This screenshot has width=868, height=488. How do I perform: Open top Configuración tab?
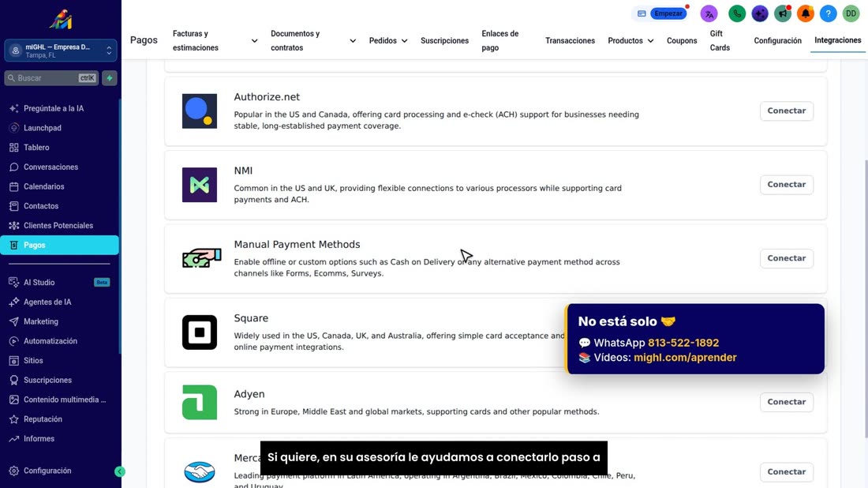[x=777, y=40]
